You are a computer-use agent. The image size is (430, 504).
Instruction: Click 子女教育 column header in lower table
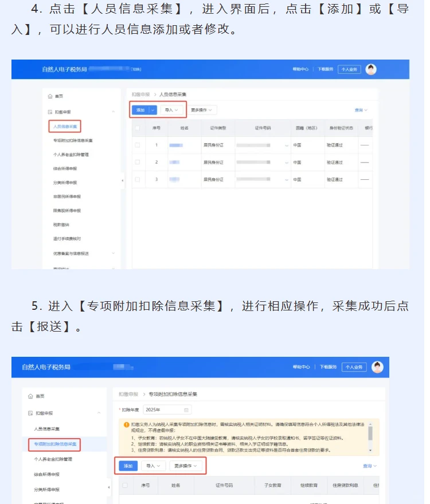pyautogui.click(x=273, y=486)
